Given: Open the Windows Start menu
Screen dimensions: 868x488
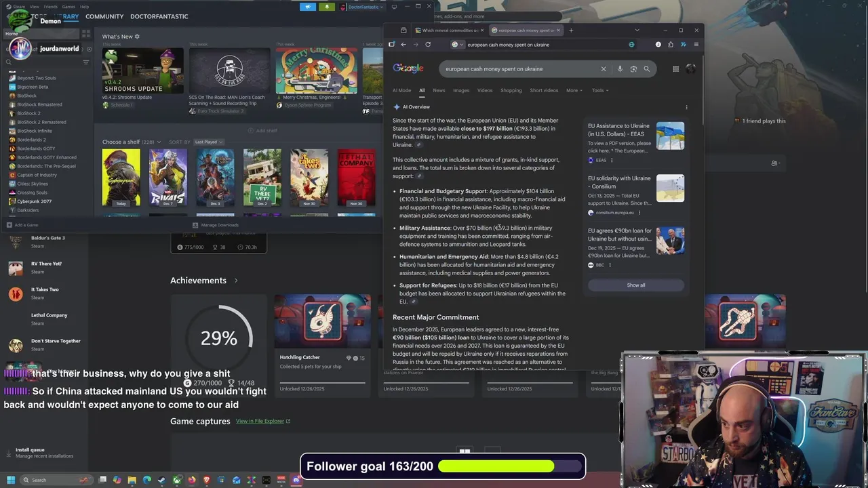Looking at the screenshot, I should (x=11, y=480).
